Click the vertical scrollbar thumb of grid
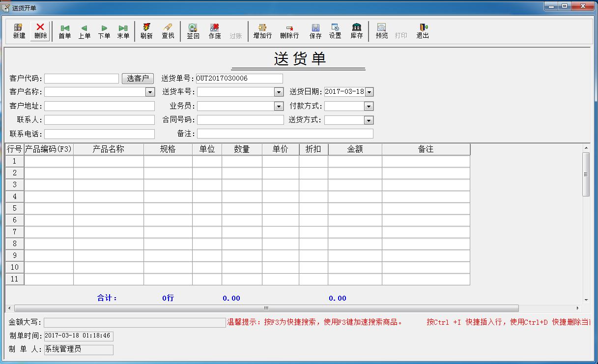 point(586,174)
